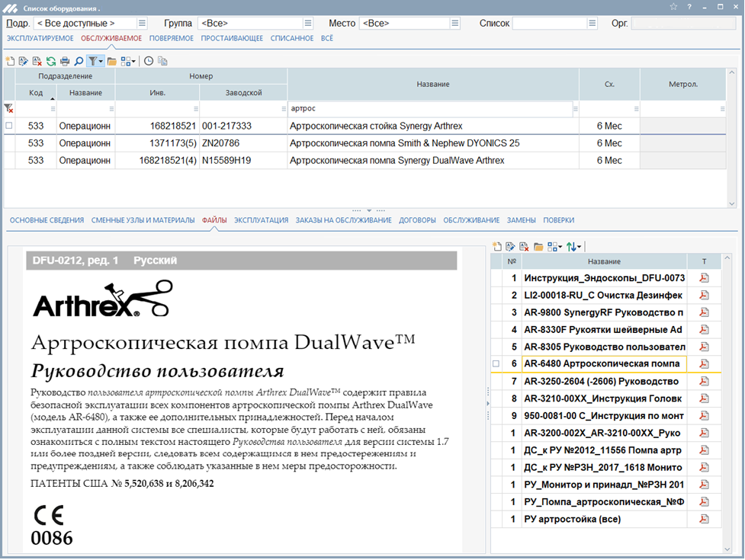
Task: Open ОСНОВНЫЕ СВЕДЕНИЯ tab
Action: [47, 220]
